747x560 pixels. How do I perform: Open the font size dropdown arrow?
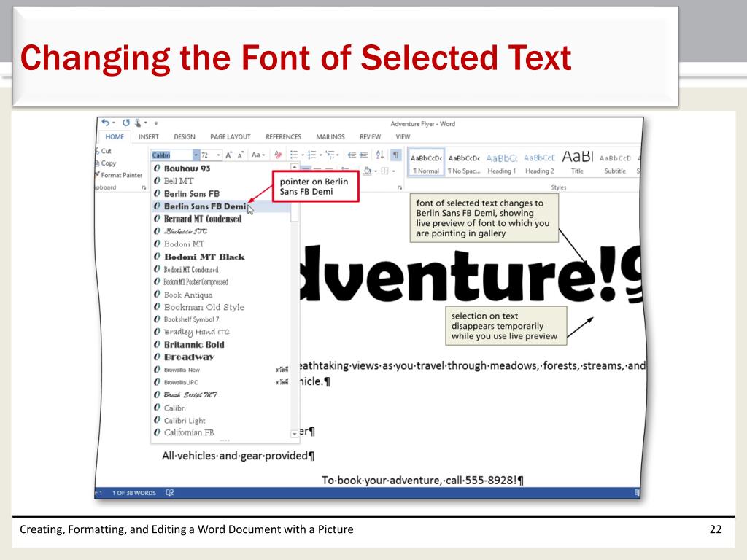point(218,155)
